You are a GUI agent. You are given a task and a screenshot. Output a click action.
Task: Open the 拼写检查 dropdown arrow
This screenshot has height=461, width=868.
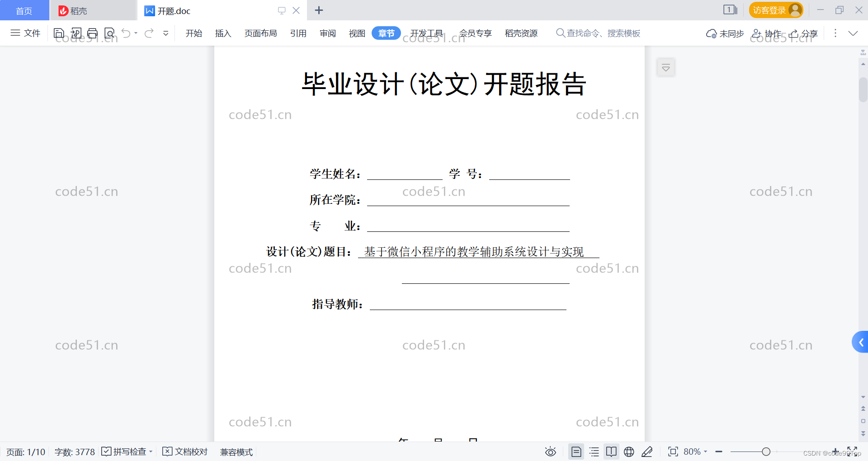[151, 452]
